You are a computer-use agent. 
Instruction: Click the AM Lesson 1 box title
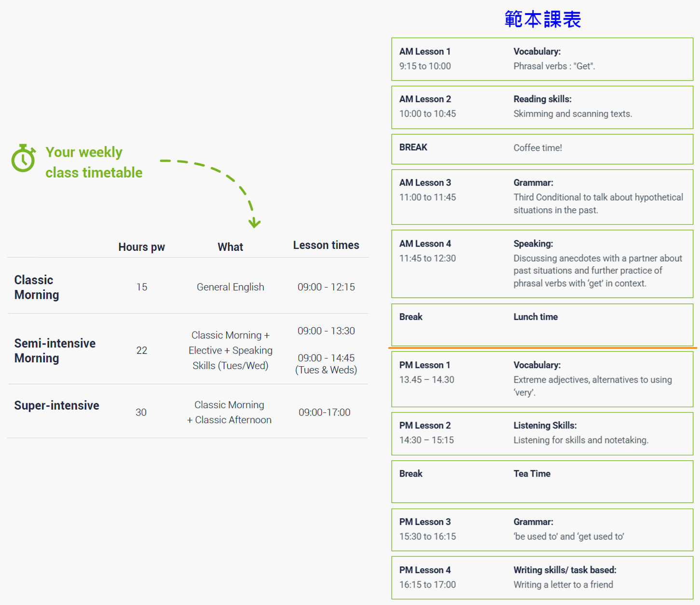(425, 52)
